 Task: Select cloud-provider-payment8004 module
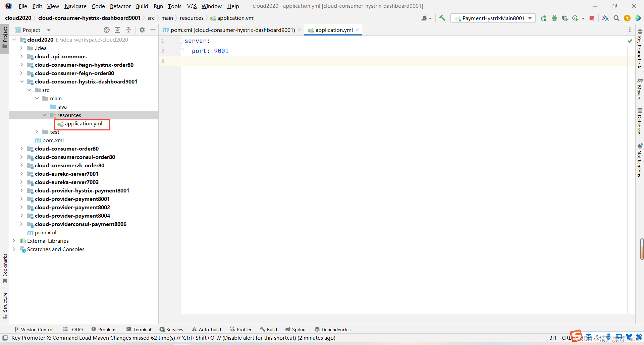pyautogui.click(x=72, y=216)
